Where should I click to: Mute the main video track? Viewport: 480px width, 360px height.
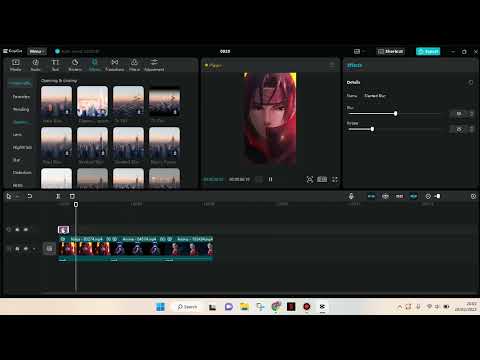tap(34, 249)
